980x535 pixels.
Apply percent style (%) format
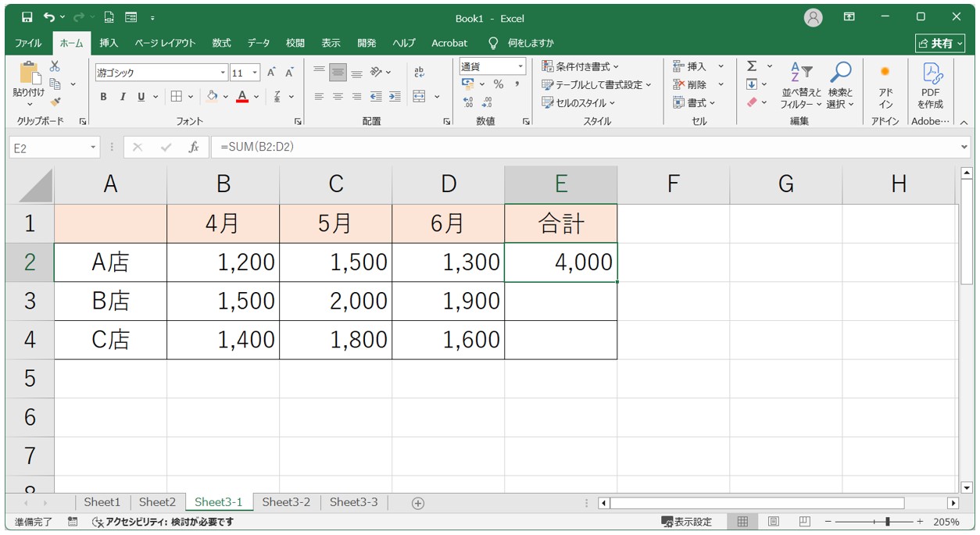point(499,84)
